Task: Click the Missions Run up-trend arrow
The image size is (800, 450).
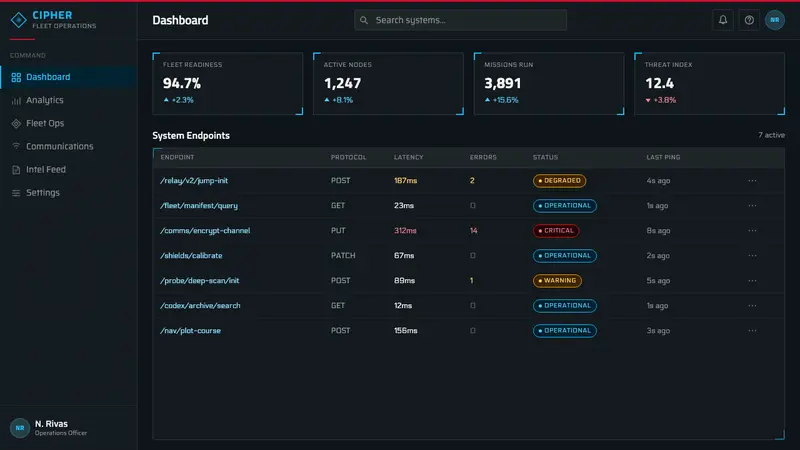Action: [x=487, y=100]
